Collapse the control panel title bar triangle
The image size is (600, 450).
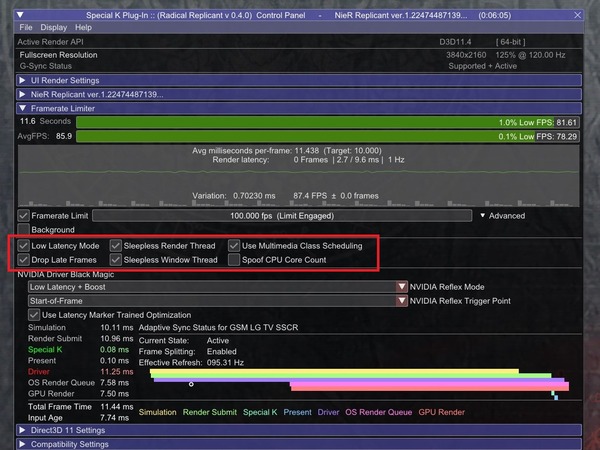click(x=20, y=15)
